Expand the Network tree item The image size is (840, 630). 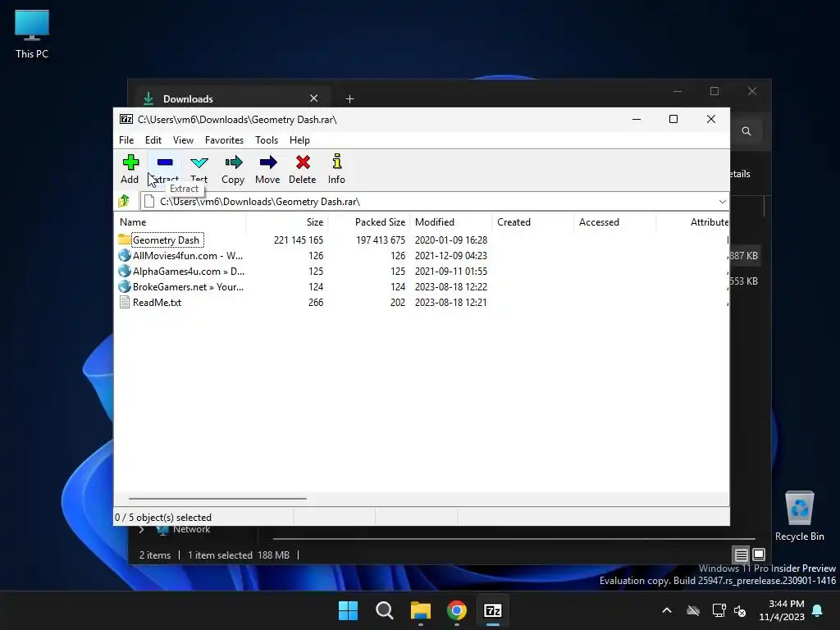141,529
